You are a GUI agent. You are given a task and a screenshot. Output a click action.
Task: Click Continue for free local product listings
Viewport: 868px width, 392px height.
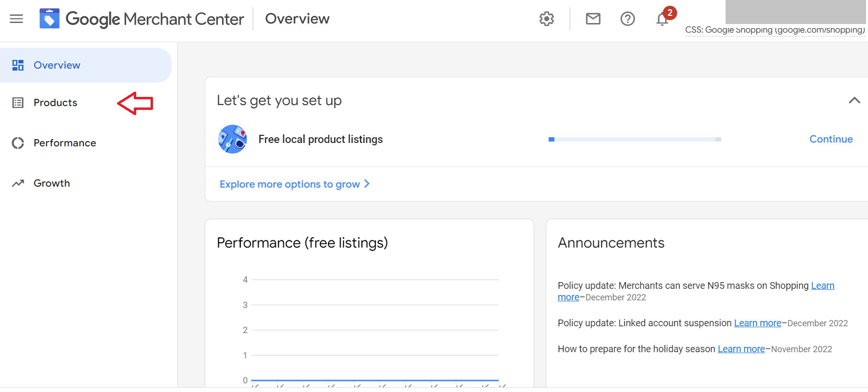pos(831,139)
